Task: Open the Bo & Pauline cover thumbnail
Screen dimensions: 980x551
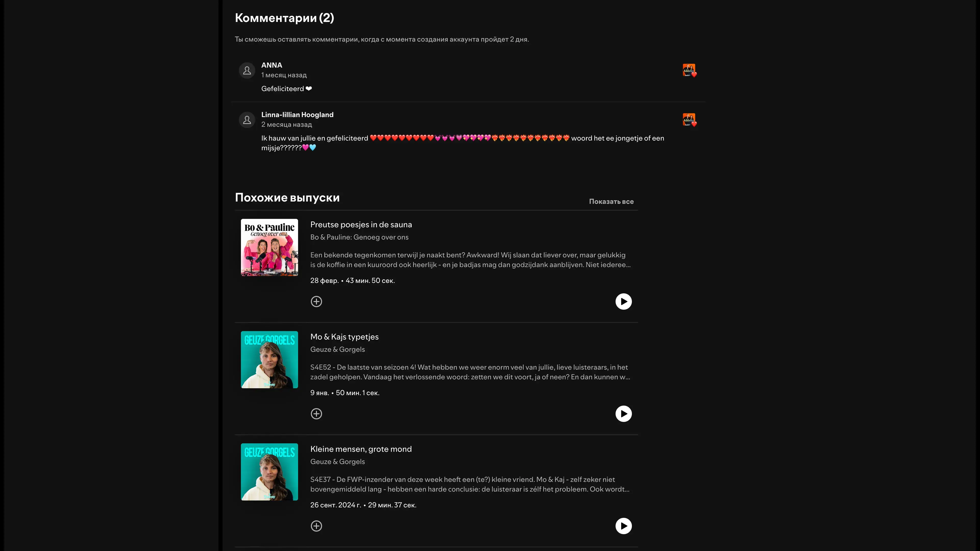Action: (x=269, y=247)
